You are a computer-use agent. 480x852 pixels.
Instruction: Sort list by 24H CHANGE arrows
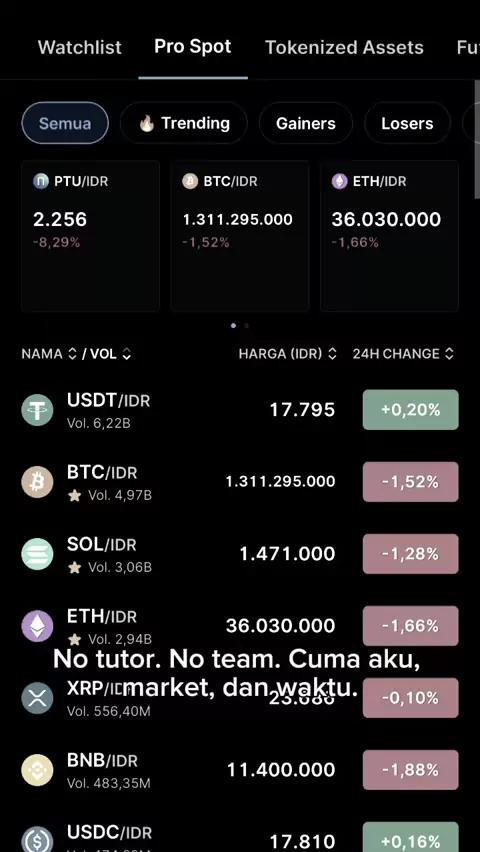pyautogui.click(x=449, y=354)
